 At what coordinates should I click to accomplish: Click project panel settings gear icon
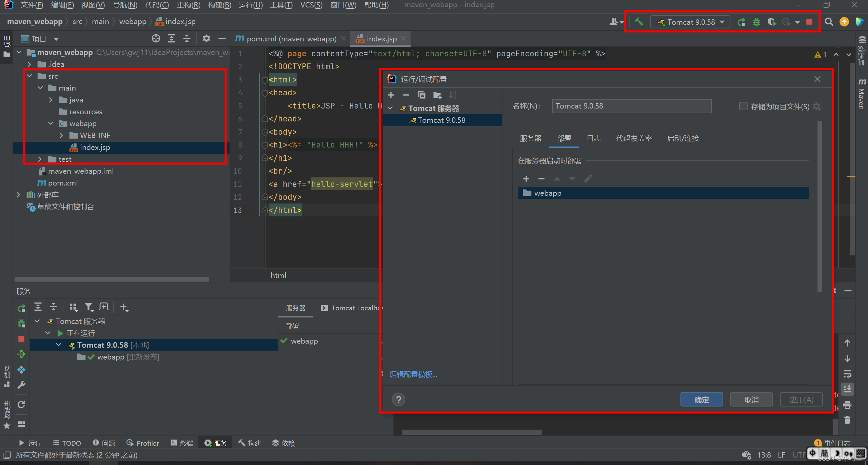click(206, 39)
